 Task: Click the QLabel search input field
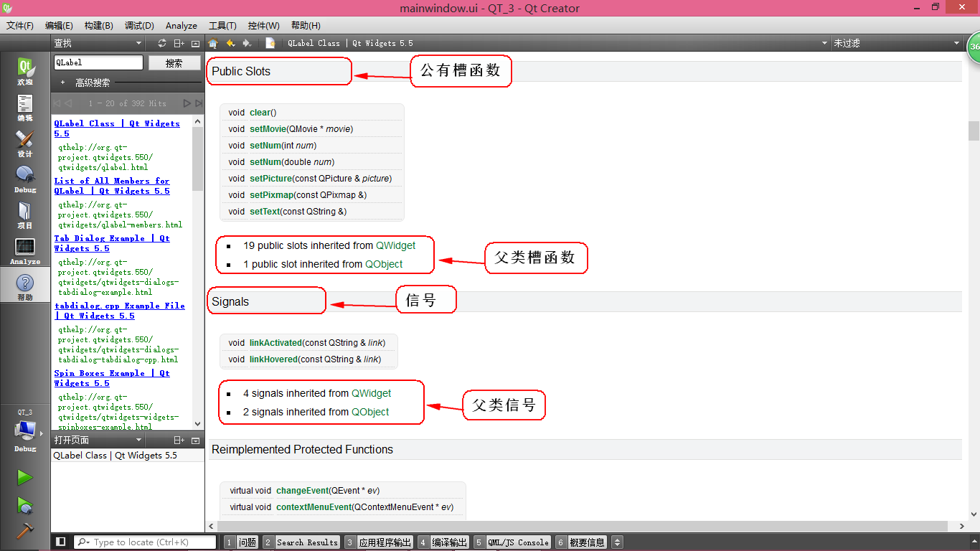pos(98,62)
